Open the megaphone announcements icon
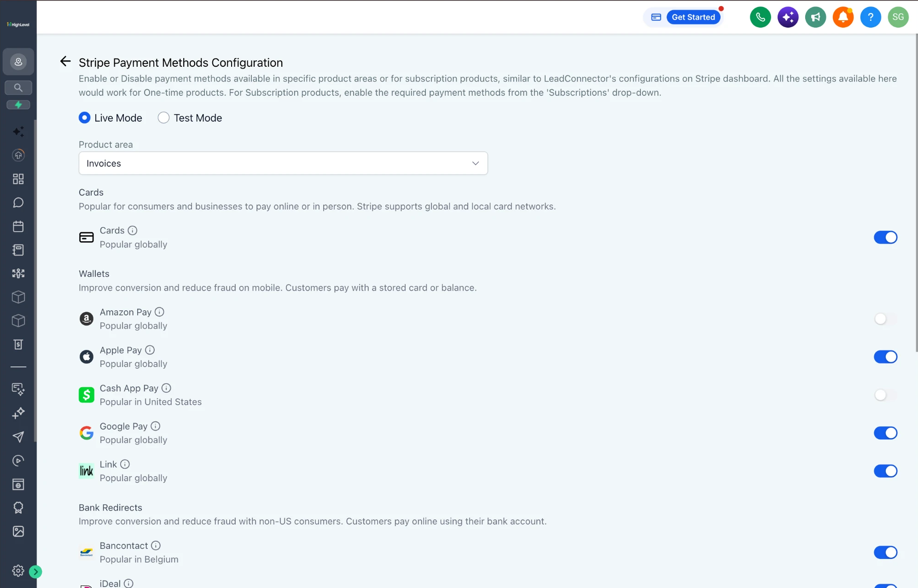The image size is (918, 588). tap(815, 17)
